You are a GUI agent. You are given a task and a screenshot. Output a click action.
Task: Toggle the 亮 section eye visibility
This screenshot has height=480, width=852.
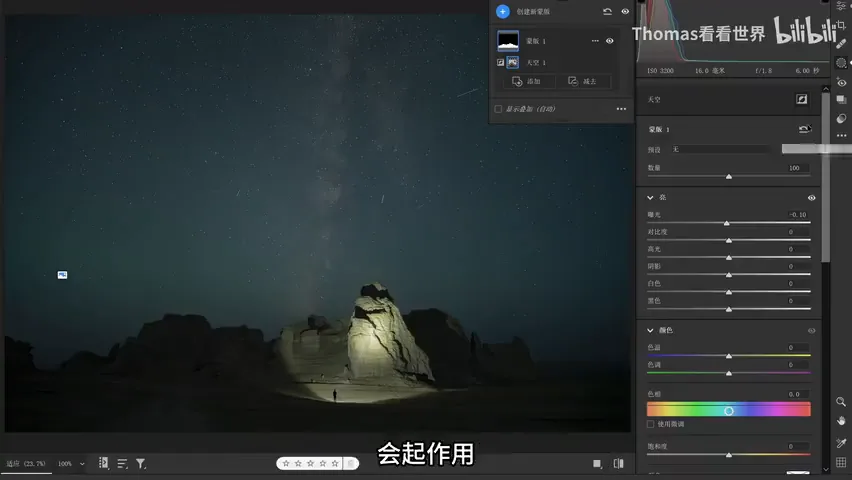(811, 198)
